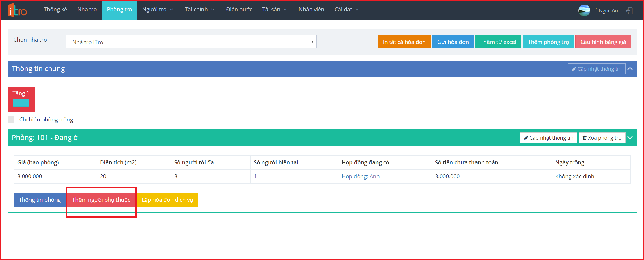Select the cyan room swatch in Tầng 1

point(21,103)
